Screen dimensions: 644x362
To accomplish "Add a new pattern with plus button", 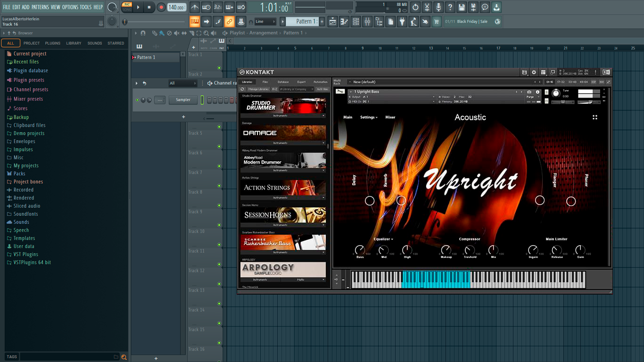I will click(x=322, y=21).
